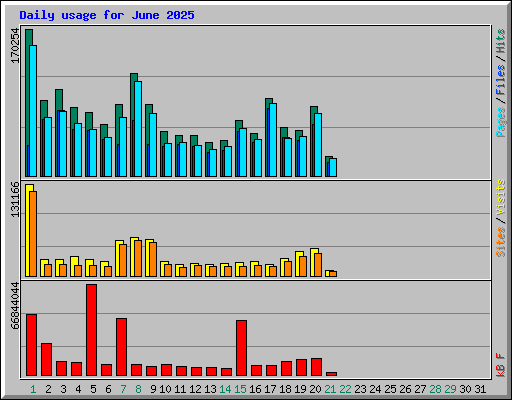Select day 18 label on x-axis

(285, 389)
